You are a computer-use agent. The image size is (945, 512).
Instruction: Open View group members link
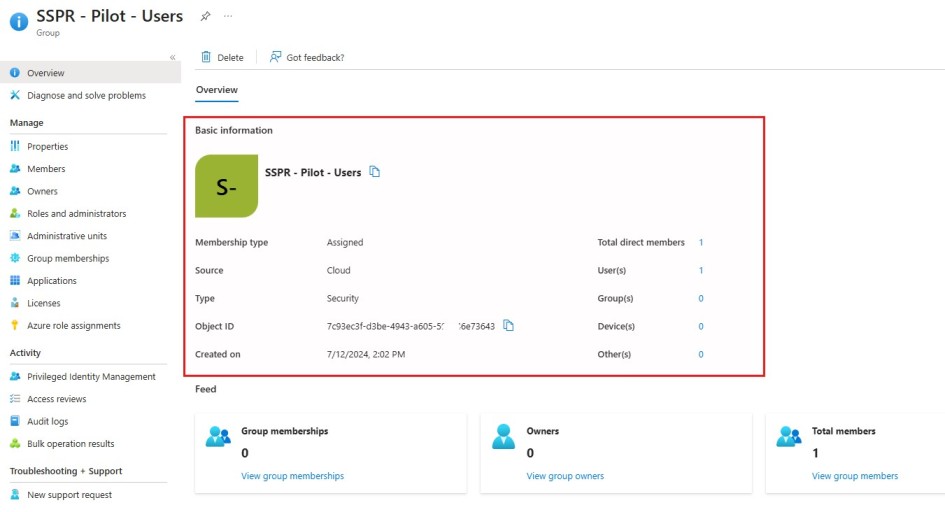pyautogui.click(x=855, y=476)
